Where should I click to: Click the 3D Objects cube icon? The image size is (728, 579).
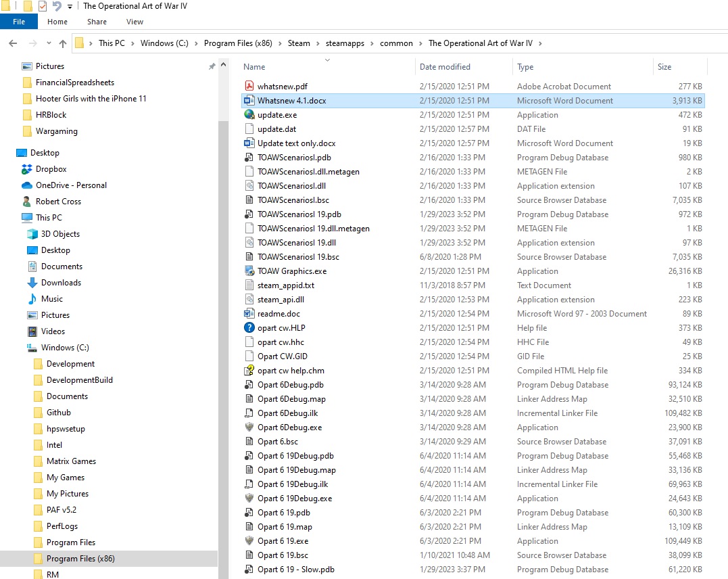pyautogui.click(x=32, y=234)
